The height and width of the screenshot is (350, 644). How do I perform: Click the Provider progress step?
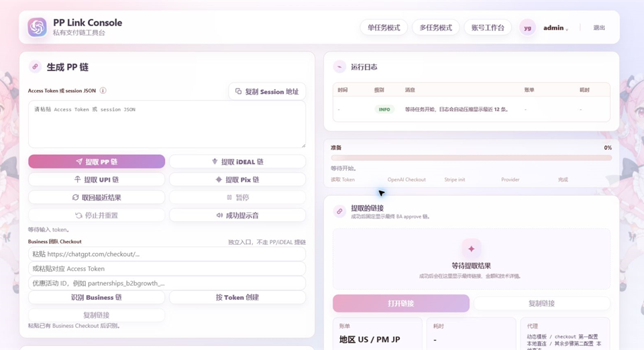pyautogui.click(x=510, y=180)
